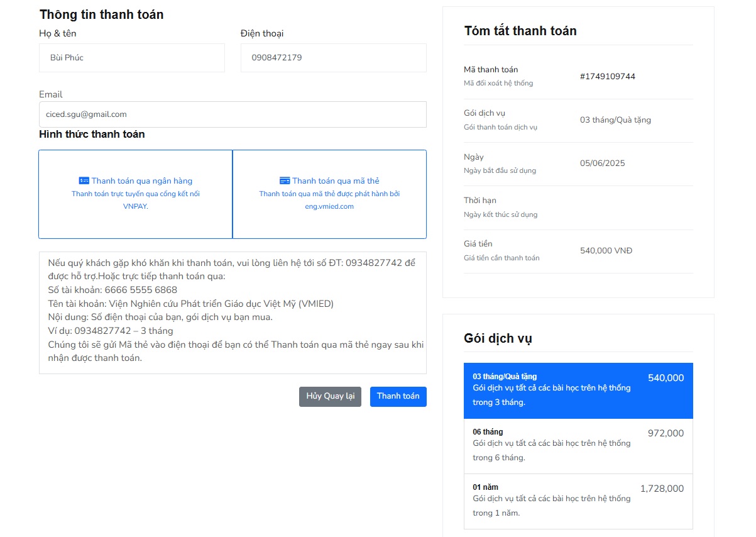Click the Hủy Quay lại button
Screen dimensions: 756x537
[330, 397]
